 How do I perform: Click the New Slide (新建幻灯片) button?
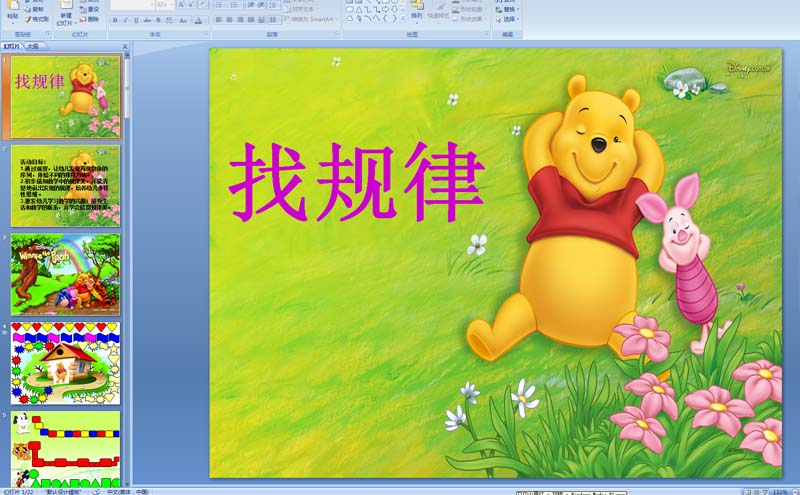[65, 13]
